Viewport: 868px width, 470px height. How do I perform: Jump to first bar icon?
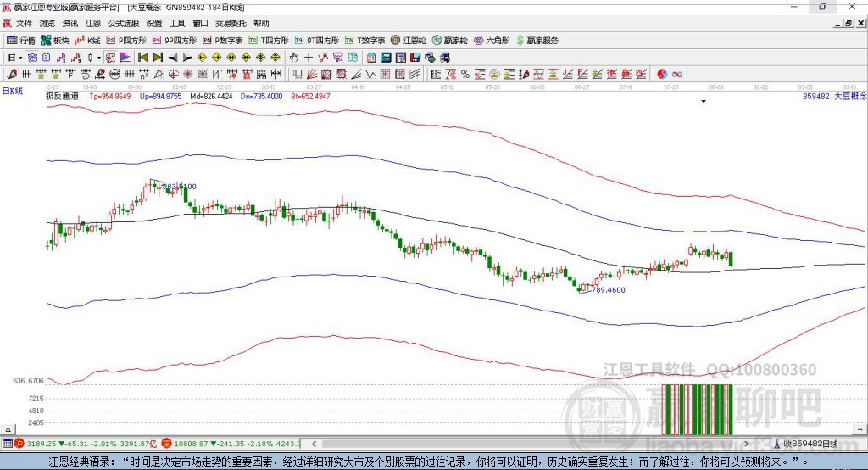(143, 58)
